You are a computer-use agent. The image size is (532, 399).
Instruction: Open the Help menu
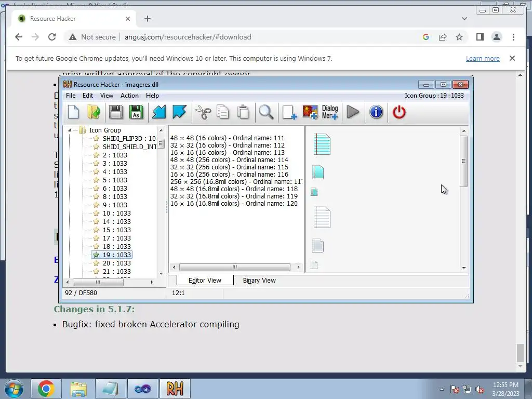click(x=152, y=96)
